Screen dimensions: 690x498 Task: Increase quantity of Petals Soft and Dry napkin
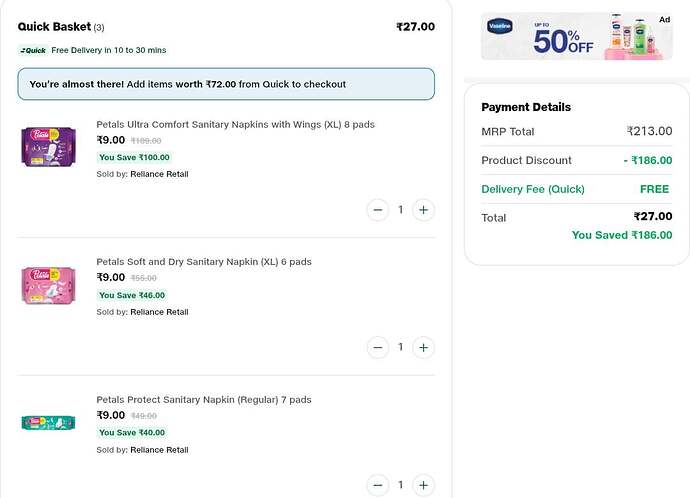point(423,348)
